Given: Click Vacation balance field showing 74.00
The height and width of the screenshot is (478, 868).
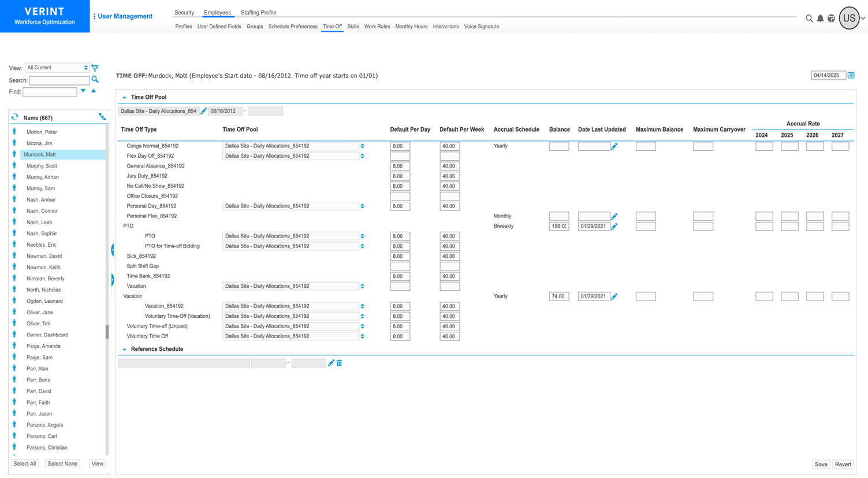Looking at the screenshot, I should click(559, 297).
